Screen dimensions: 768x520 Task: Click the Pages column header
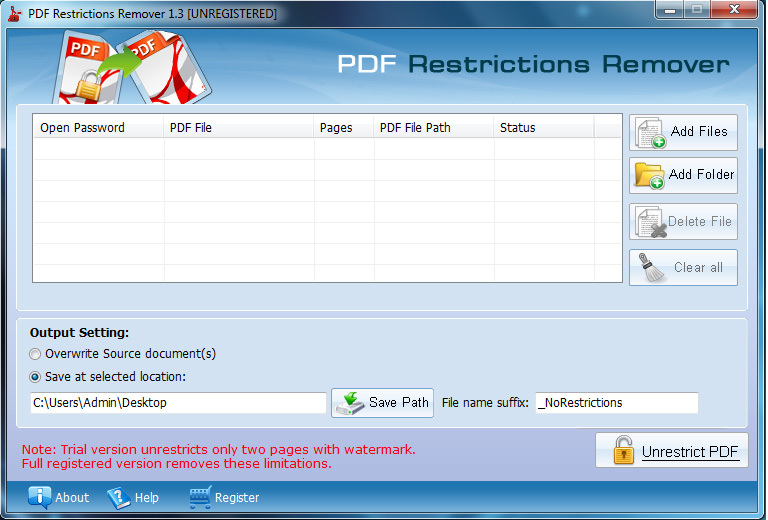(x=343, y=128)
